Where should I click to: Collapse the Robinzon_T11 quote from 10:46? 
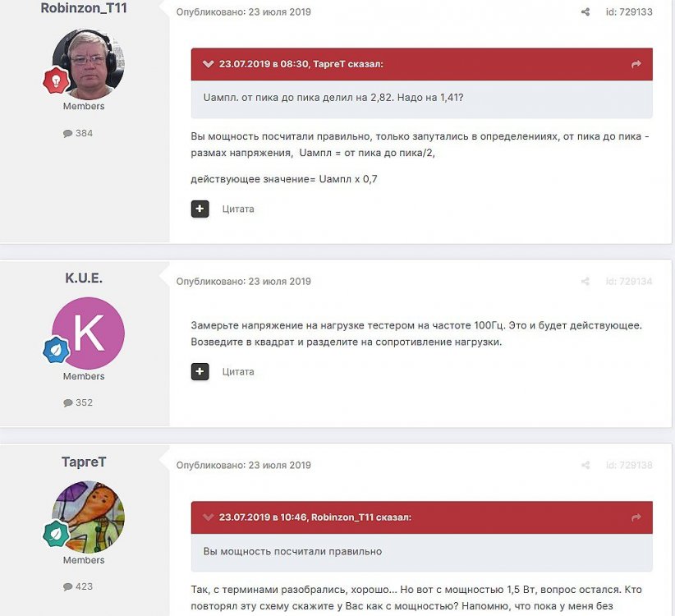click(x=208, y=517)
